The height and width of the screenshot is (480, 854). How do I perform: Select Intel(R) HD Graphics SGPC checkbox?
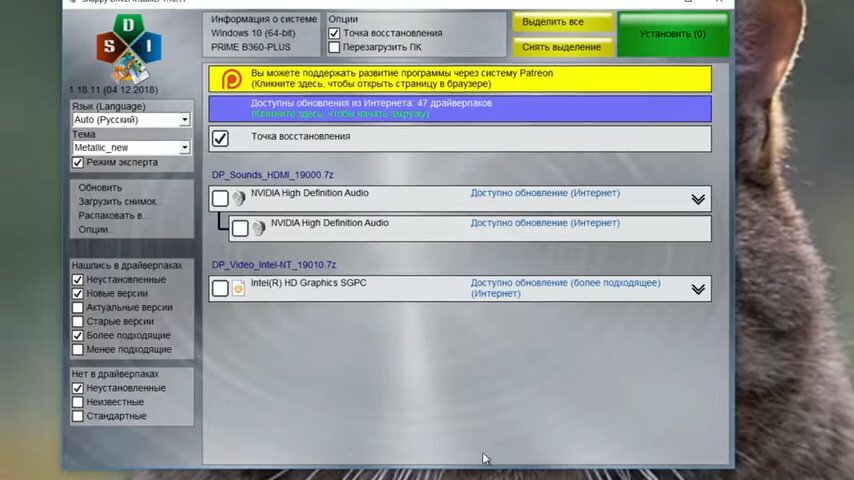tap(220, 288)
